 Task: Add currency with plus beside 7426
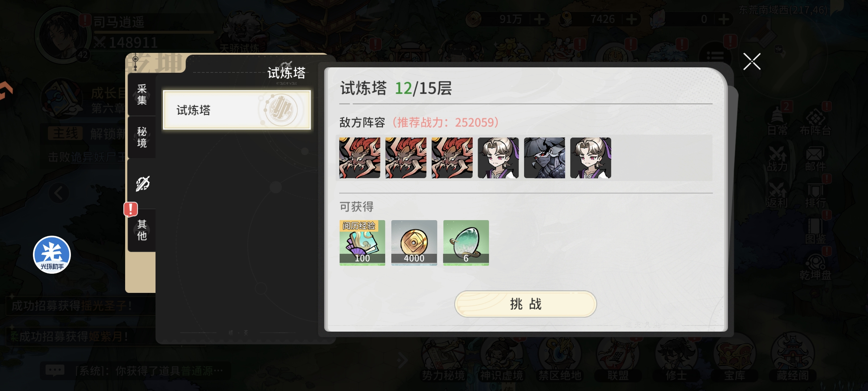631,19
